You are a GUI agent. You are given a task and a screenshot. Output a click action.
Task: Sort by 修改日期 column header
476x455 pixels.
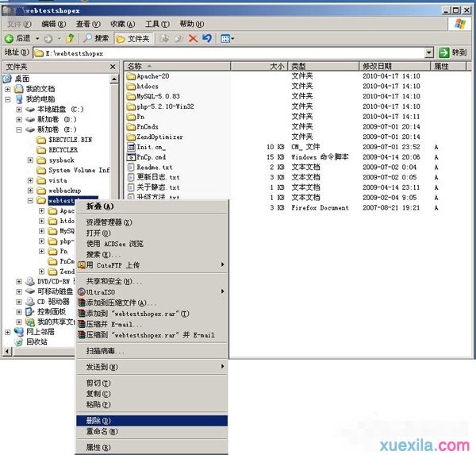[394, 66]
